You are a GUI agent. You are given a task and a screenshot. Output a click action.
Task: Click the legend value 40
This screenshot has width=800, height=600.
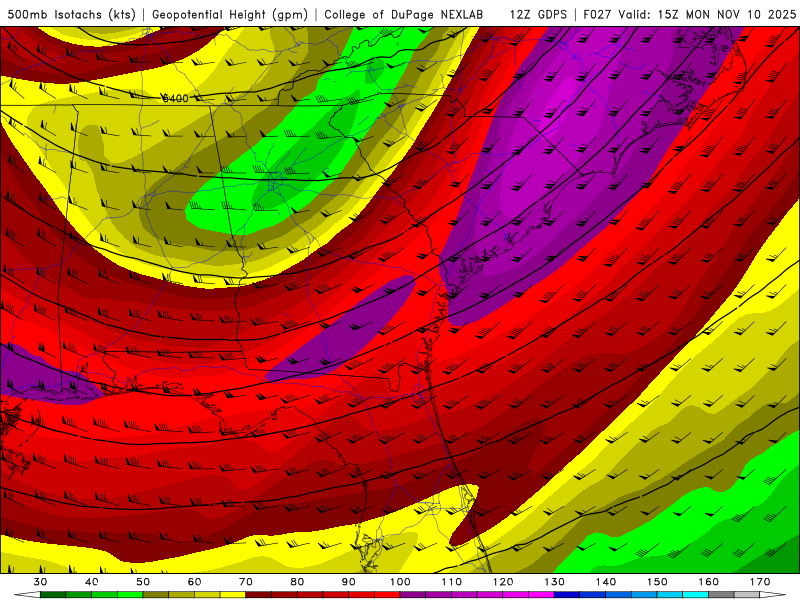(91, 582)
